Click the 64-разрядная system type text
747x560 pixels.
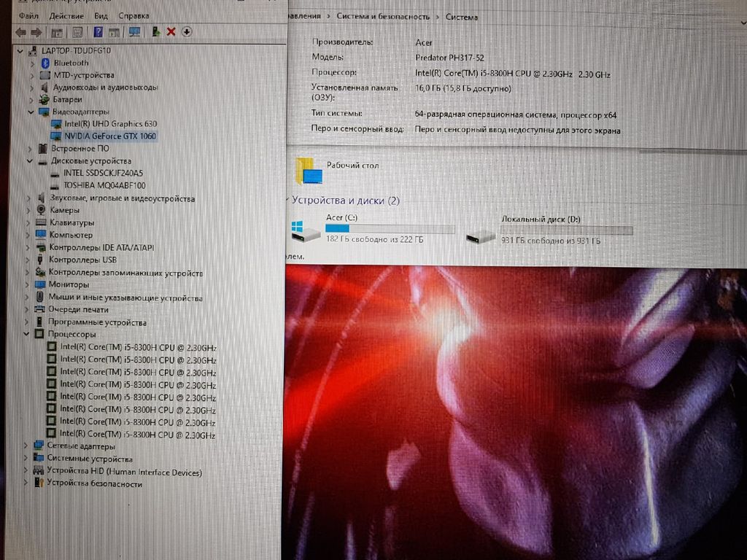click(x=516, y=115)
